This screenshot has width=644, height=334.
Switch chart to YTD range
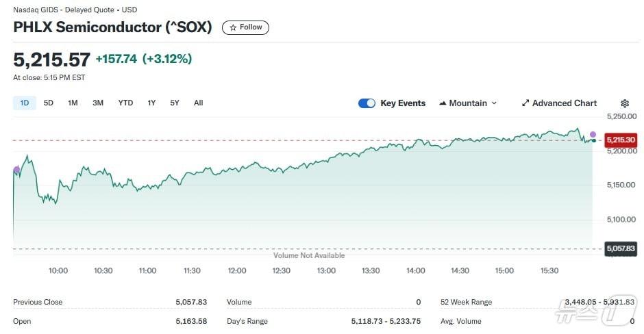tap(125, 103)
